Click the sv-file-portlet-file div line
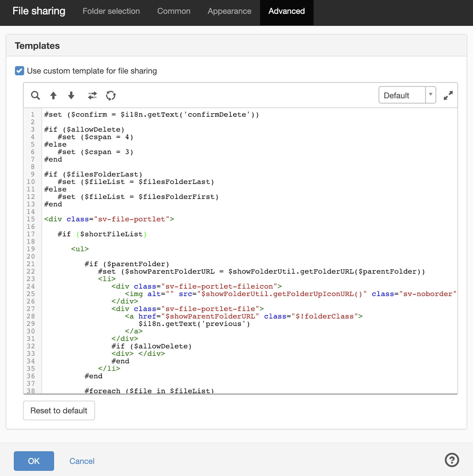 [x=188, y=309]
